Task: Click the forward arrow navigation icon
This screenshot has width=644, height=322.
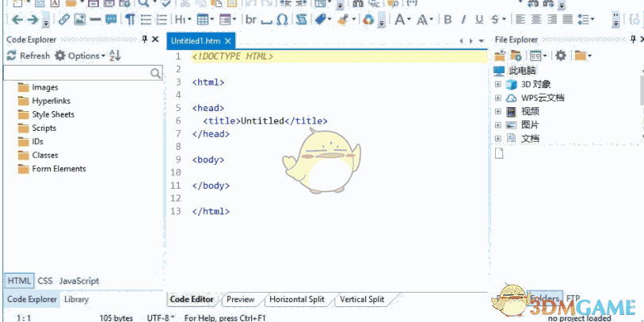Action: tap(32, 19)
